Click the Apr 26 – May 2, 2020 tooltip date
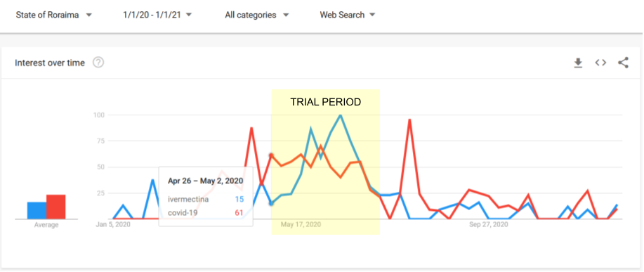The width and height of the screenshot is (644, 272). 205,181
